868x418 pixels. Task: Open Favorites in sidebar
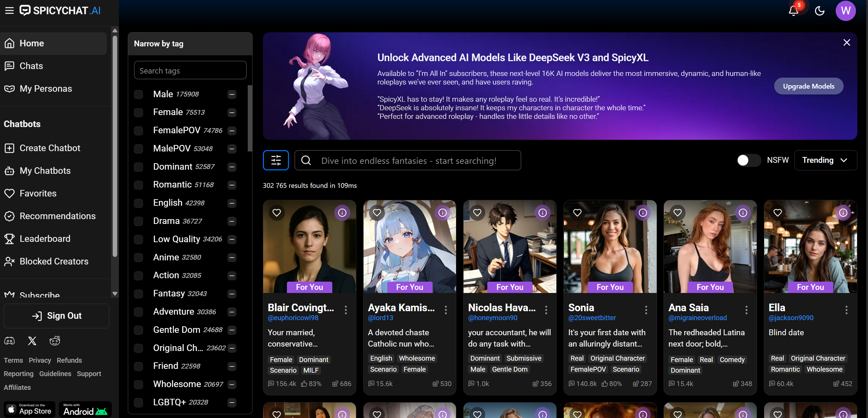[54, 193]
